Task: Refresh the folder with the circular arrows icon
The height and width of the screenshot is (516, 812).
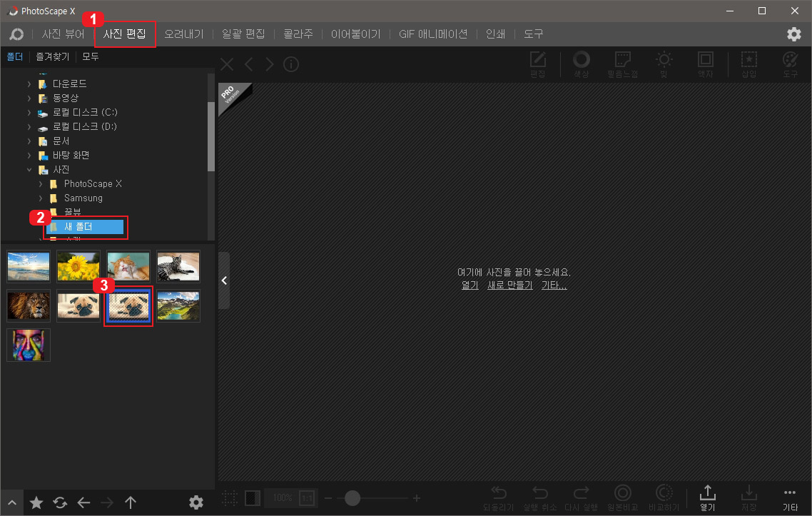Action: coord(60,502)
